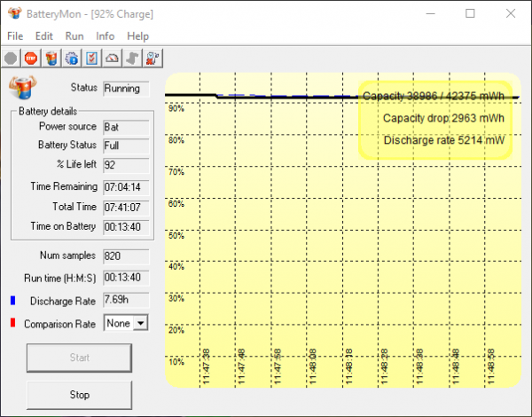
Task: Open the File menu
Action: click(15, 36)
